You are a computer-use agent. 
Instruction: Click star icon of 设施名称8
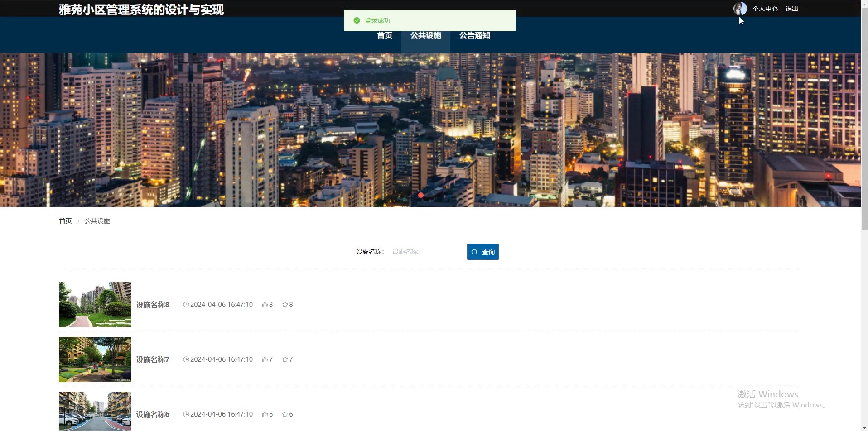[285, 305]
